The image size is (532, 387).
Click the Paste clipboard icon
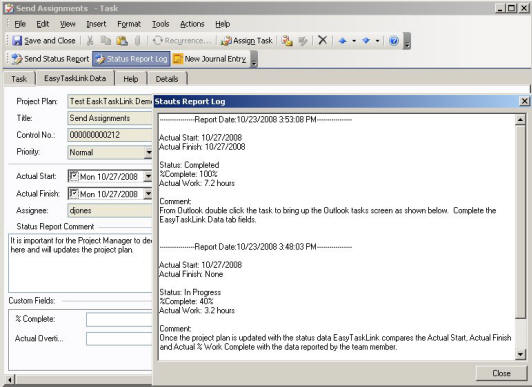coord(122,41)
